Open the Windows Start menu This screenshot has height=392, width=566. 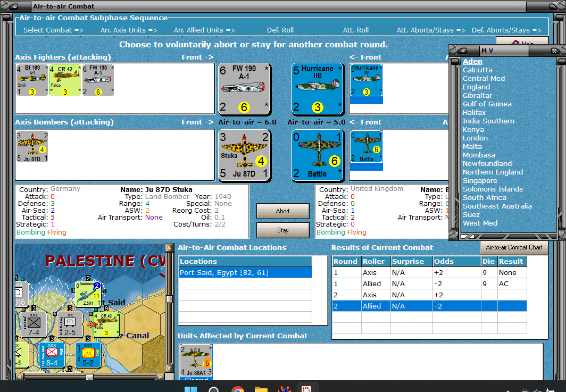click(x=190, y=389)
